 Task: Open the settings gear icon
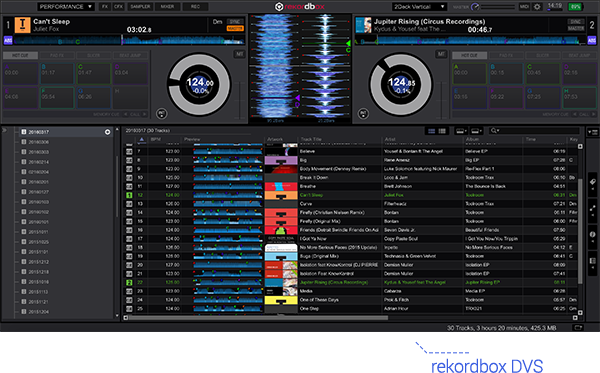click(537, 7)
